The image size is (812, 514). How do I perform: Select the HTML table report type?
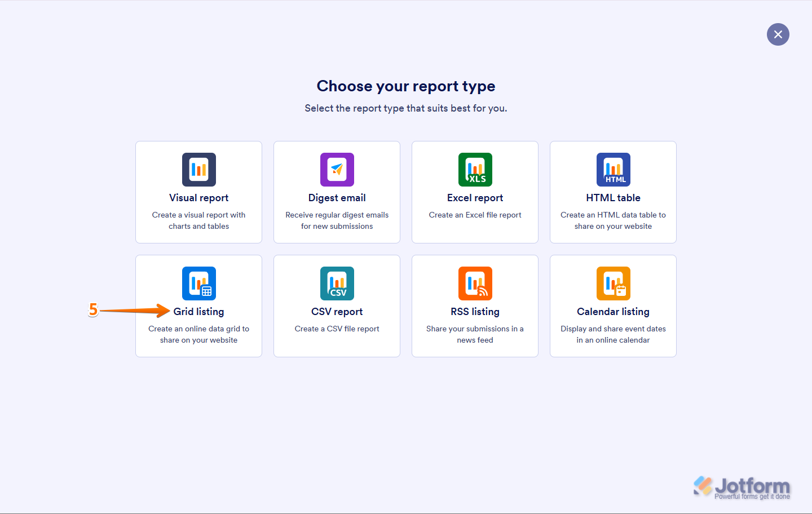[613, 220]
